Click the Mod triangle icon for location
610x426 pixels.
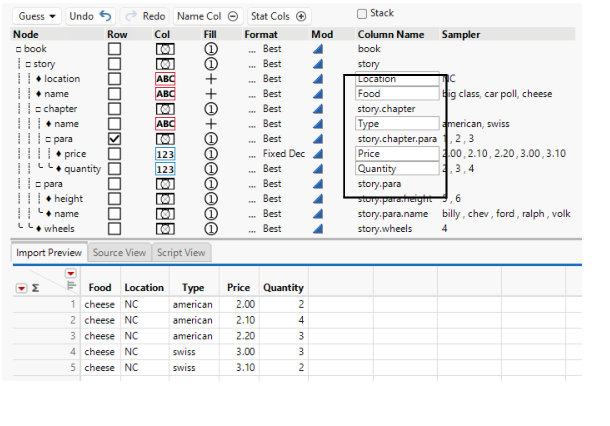318,79
